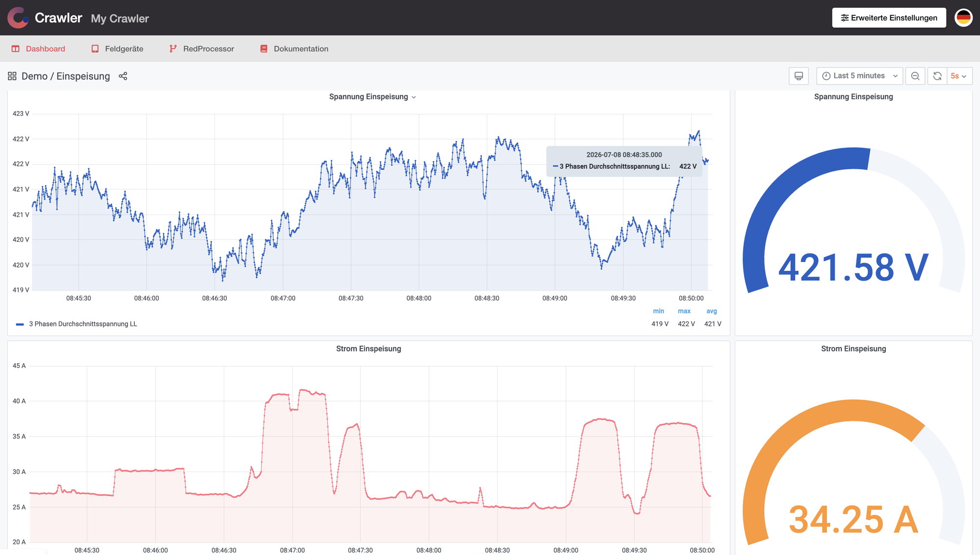Open the 5s refresh interval dropdown
The image size is (980, 555).
959,76
